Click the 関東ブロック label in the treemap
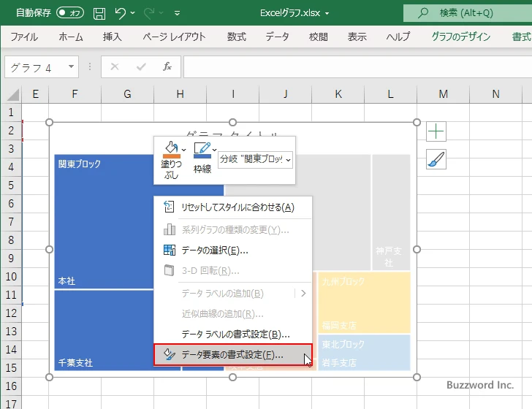 coord(80,164)
